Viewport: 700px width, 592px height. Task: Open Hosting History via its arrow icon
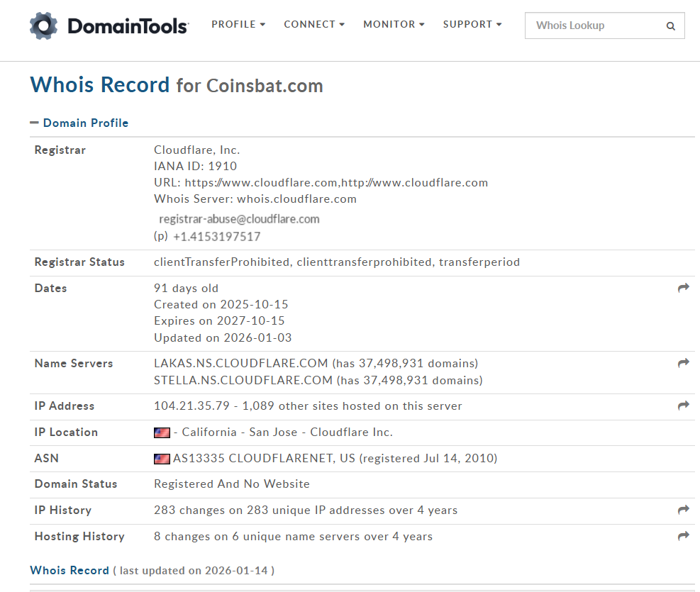click(683, 536)
